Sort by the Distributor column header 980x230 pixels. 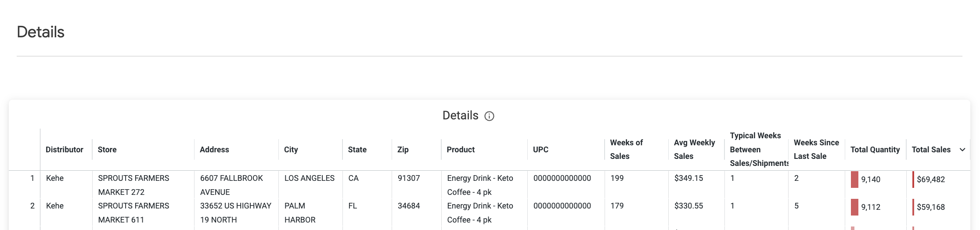[65, 150]
